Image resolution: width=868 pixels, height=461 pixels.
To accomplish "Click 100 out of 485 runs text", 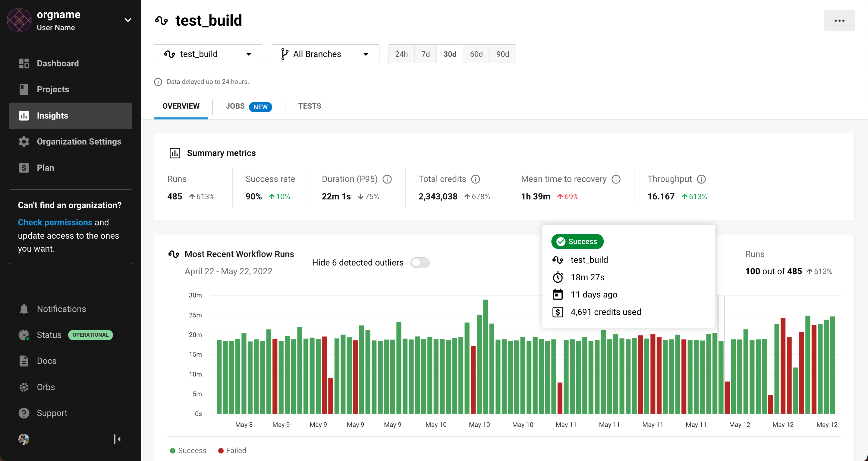I will [x=774, y=272].
